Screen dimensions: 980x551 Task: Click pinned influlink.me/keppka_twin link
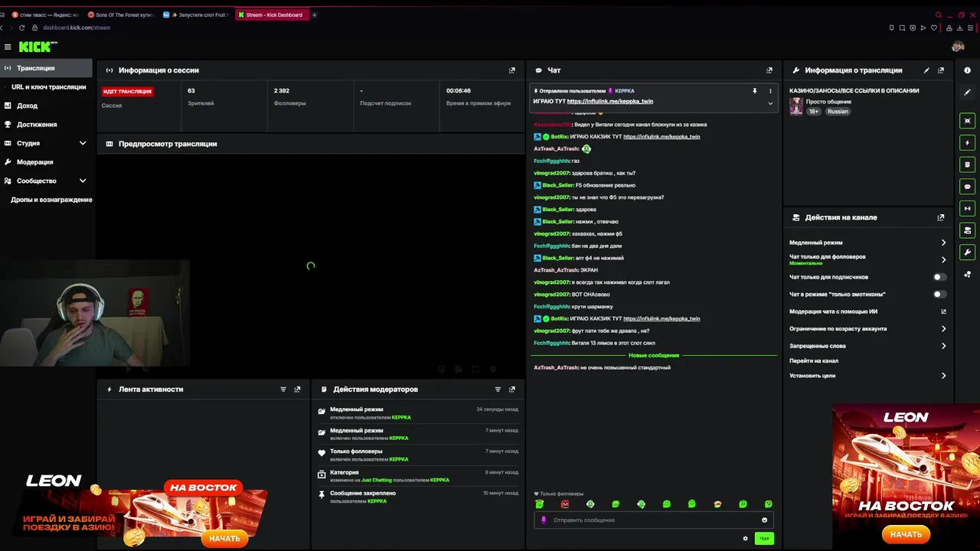pos(610,102)
